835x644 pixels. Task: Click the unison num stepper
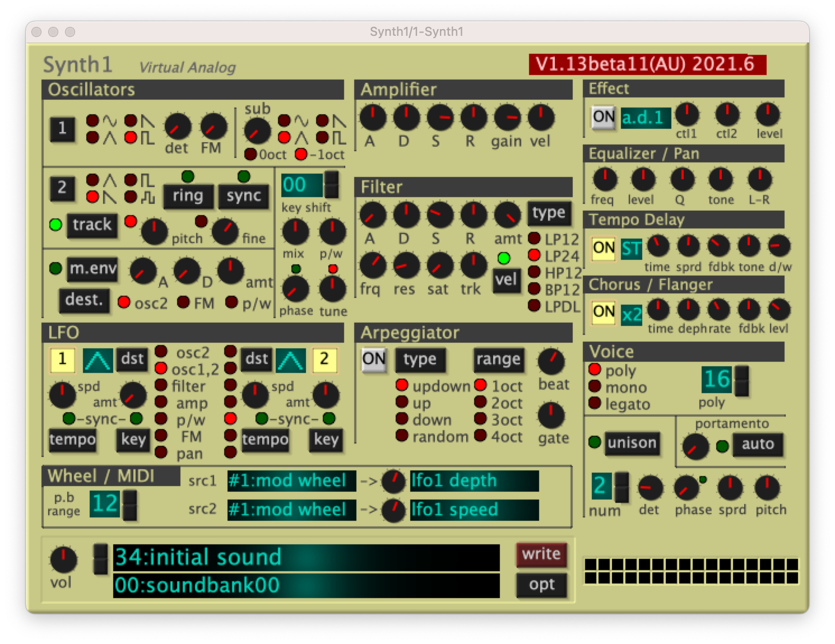621,487
